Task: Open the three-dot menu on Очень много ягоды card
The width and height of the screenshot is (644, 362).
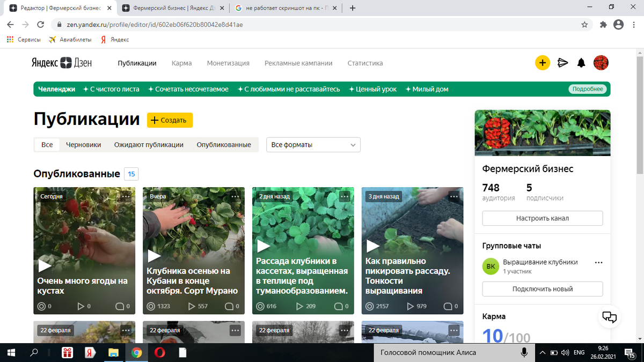Action: point(126,197)
